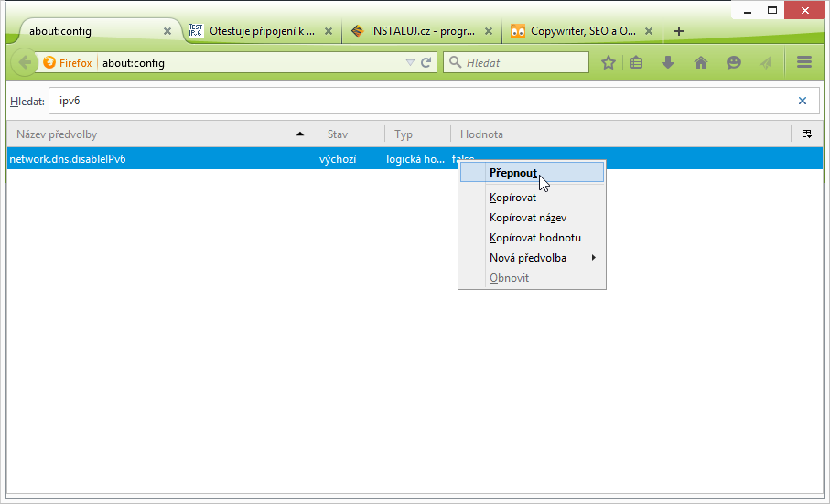Expand the Nová předvolba submenu
The width and height of the screenshot is (830, 504).
(532, 258)
